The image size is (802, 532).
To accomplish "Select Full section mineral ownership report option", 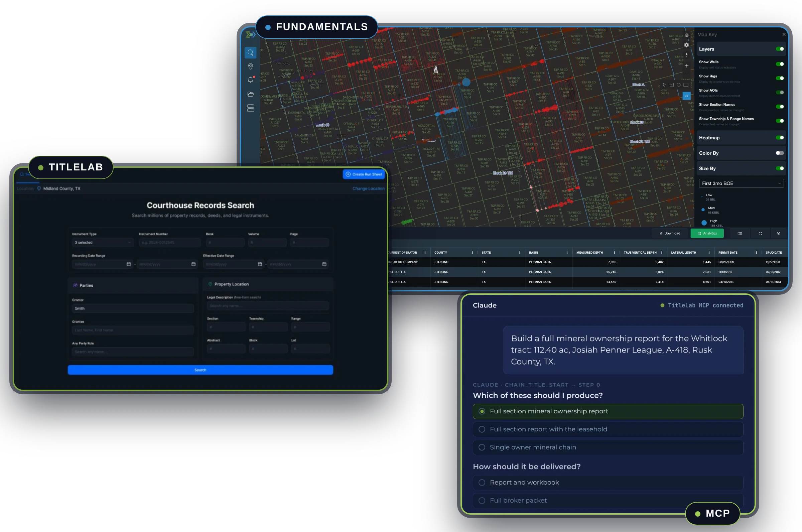I will pyautogui.click(x=608, y=411).
